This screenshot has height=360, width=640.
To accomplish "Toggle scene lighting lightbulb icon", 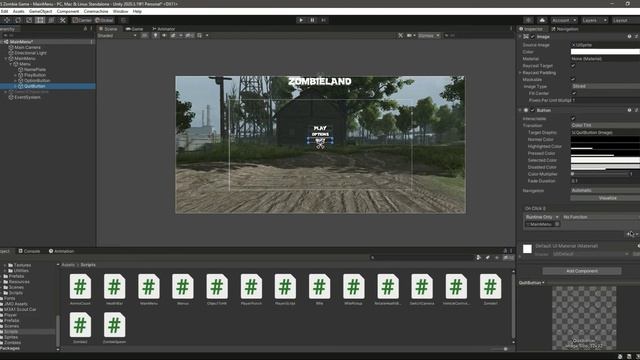I will pyautogui.click(x=156, y=36).
